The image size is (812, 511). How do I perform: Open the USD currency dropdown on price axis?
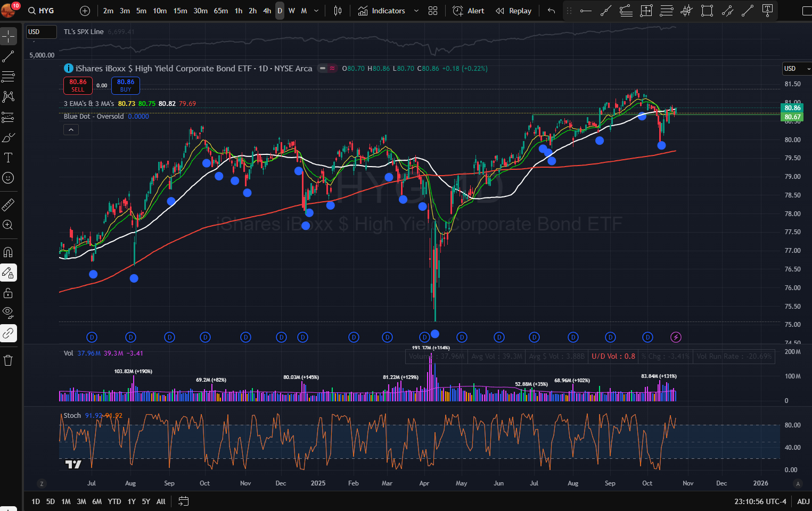tap(797, 68)
